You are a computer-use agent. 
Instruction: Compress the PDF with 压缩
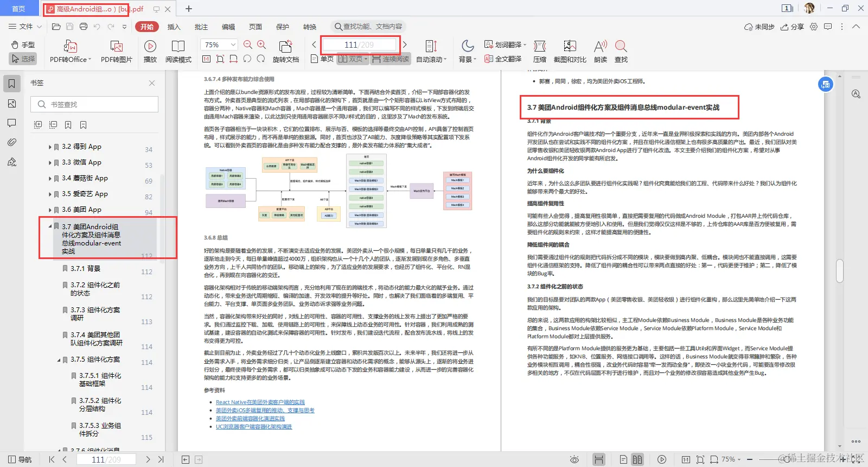coord(540,52)
